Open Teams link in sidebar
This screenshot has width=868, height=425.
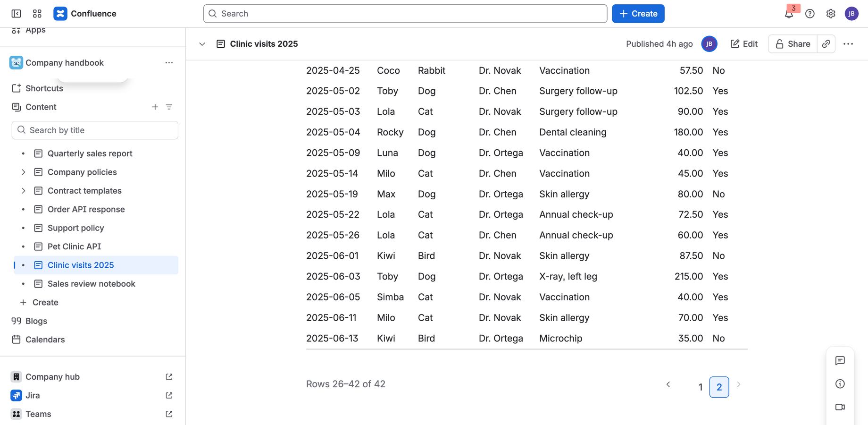38,414
